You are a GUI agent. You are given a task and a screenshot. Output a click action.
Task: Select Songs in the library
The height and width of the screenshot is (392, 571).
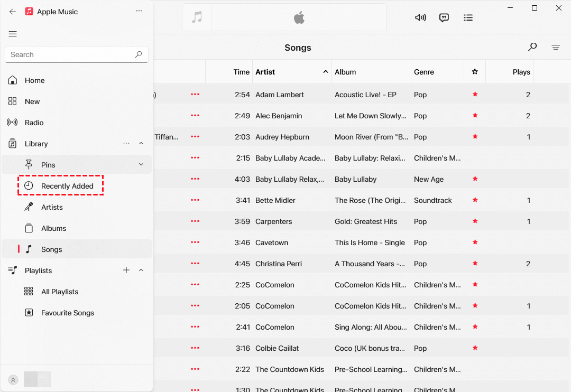(x=77, y=249)
